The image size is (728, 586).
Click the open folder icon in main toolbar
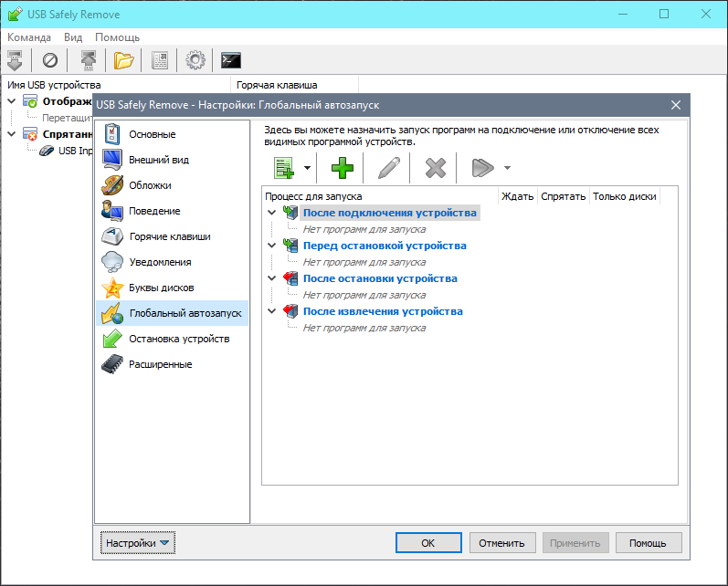coord(123,60)
